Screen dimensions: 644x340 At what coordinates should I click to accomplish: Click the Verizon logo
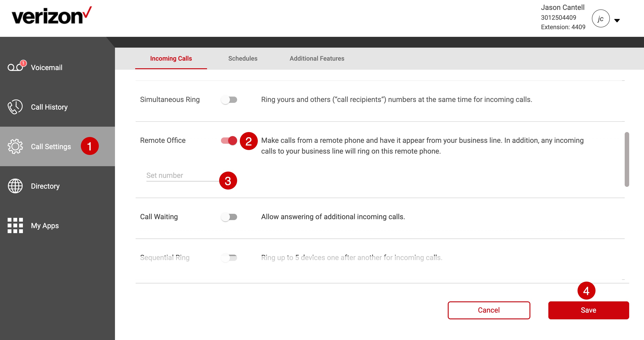(52, 15)
